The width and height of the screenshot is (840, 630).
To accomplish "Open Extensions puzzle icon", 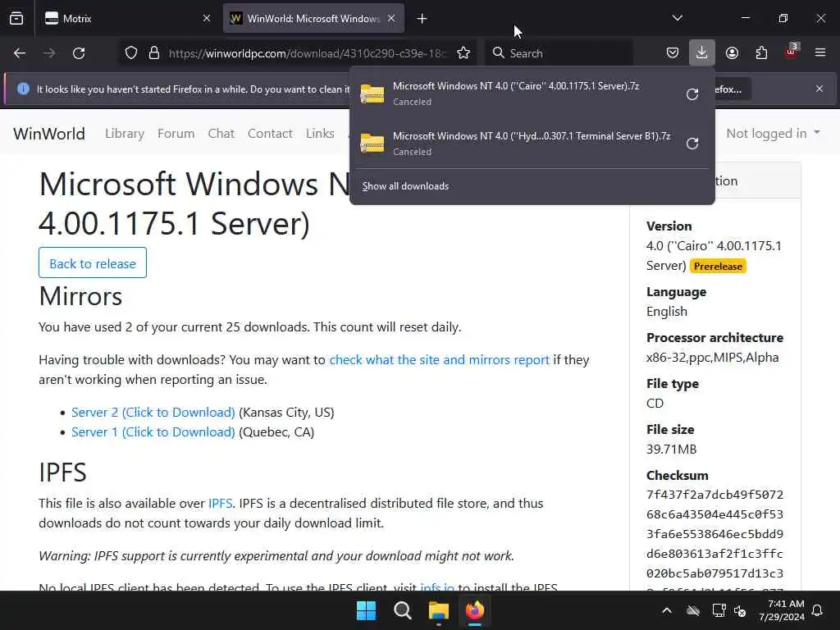I will (761, 53).
